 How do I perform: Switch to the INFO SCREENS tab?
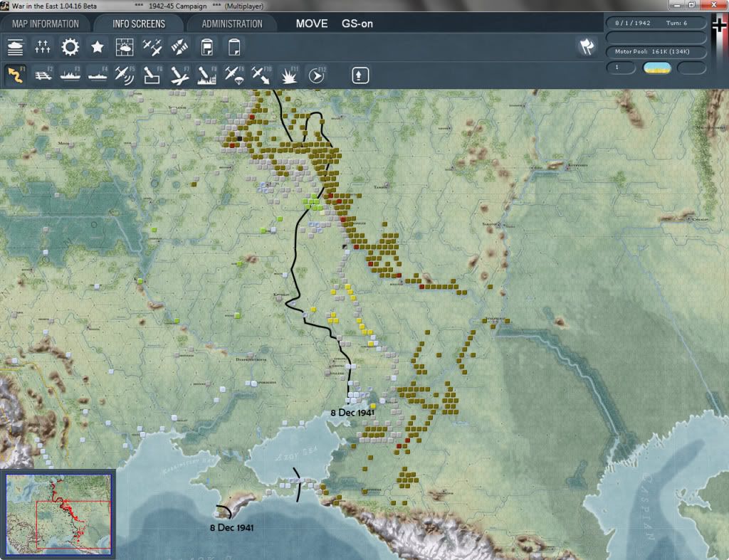pos(139,23)
